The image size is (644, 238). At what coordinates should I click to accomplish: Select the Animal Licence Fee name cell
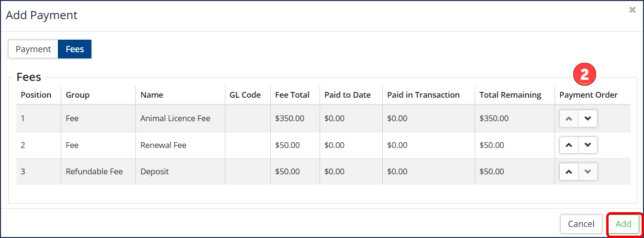(176, 118)
